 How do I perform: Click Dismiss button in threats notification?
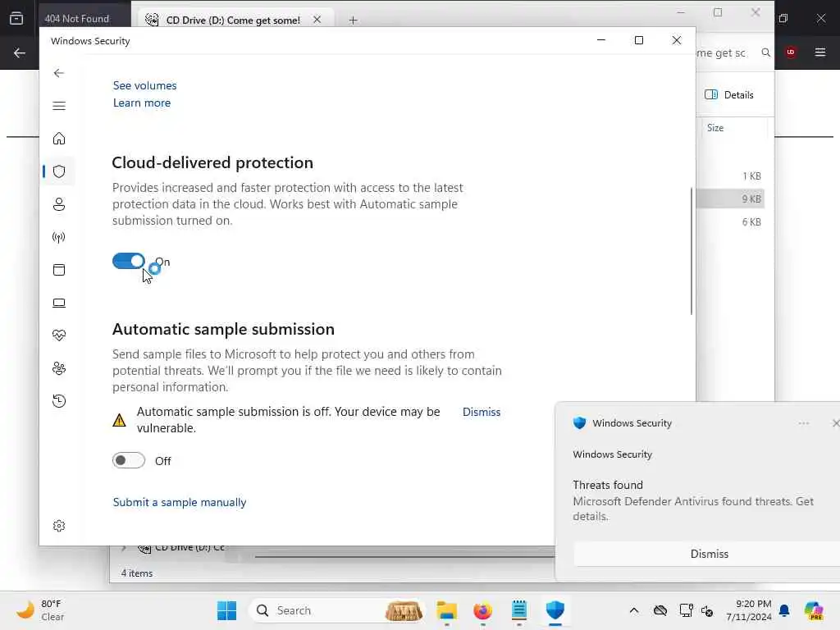[709, 554]
